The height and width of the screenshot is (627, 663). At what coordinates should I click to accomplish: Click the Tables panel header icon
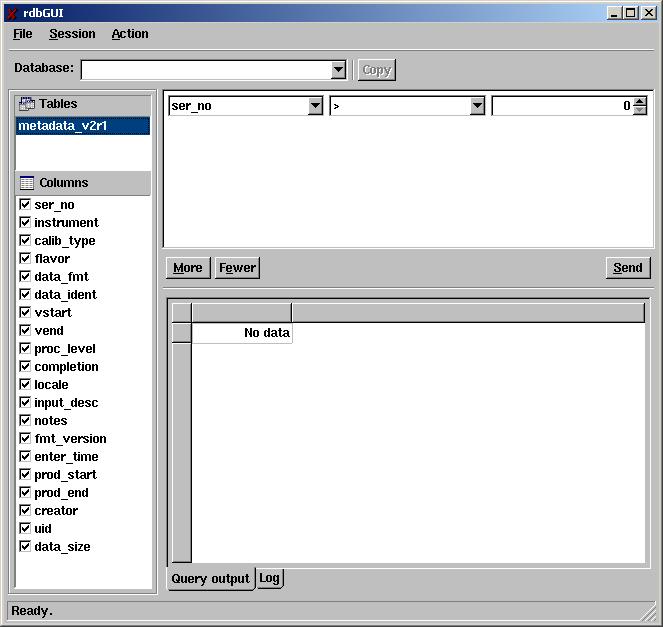tap(27, 104)
